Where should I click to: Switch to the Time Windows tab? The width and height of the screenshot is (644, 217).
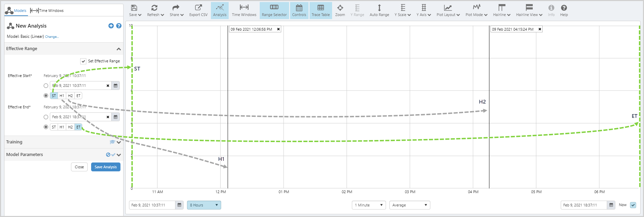coord(47,11)
